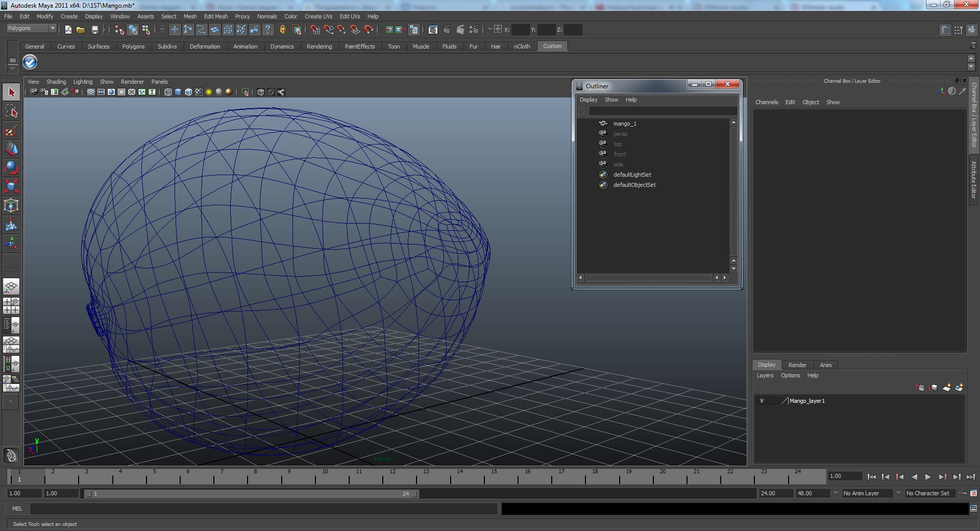Open the Edit Mesh menu
Viewport: 980px width, 531px height.
216,16
